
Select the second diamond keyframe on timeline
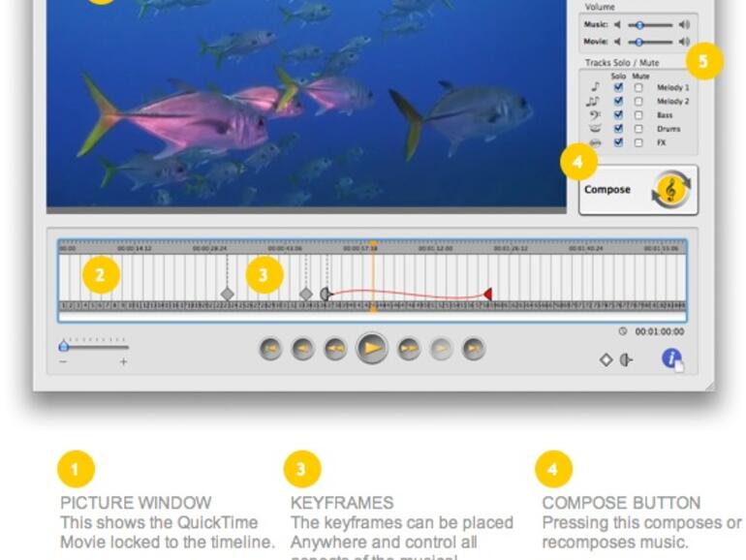[x=306, y=294]
